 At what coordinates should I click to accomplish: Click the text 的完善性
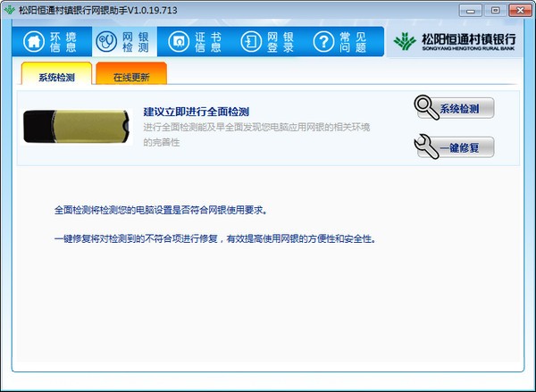(x=162, y=142)
